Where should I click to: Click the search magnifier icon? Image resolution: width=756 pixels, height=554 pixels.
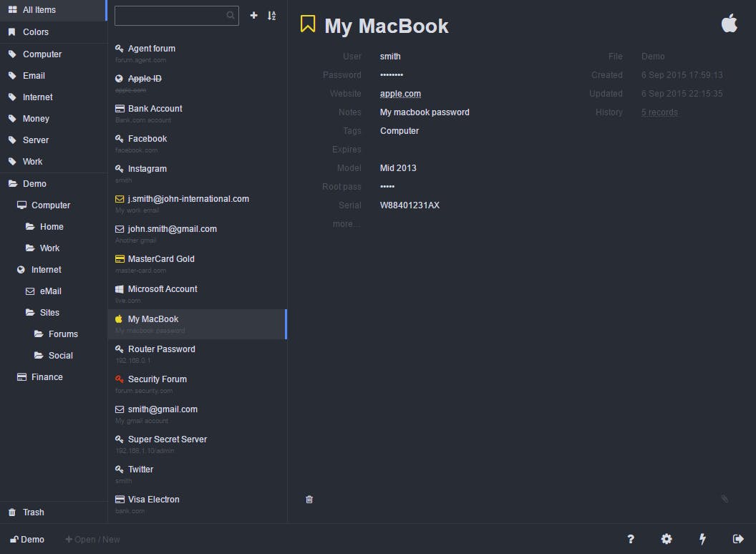(231, 16)
